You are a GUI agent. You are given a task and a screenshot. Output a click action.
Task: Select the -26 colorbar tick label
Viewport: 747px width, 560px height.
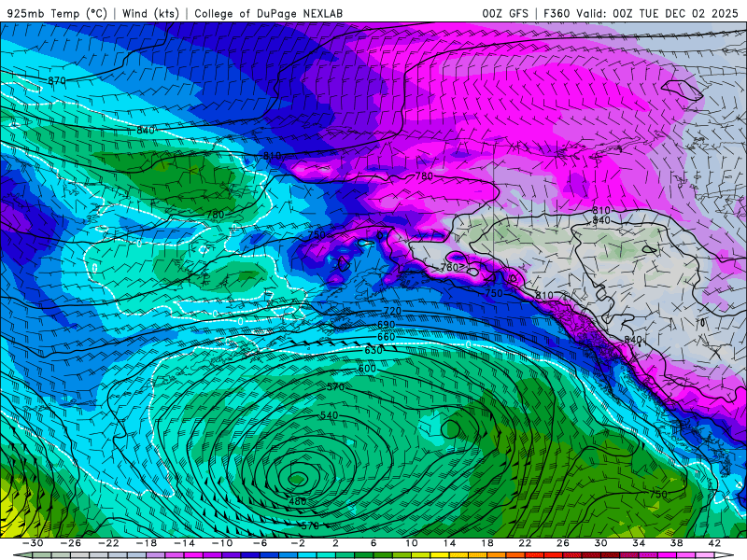tap(71, 543)
